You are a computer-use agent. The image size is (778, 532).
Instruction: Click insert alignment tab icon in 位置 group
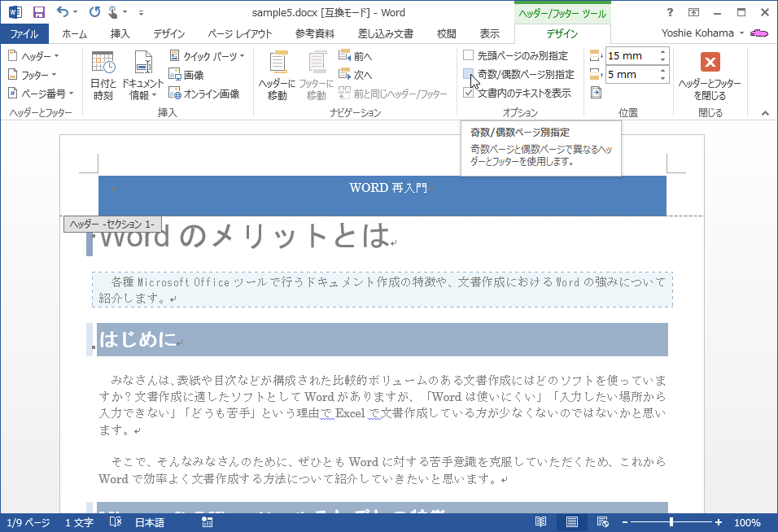coord(597,93)
